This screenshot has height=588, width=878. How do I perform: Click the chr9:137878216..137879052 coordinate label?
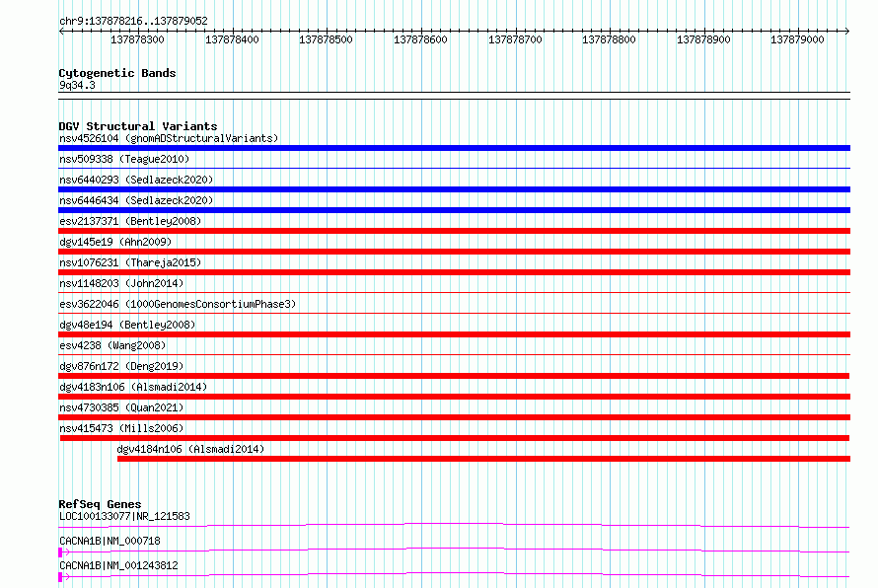pyautogui.click(x=133, y=21)
